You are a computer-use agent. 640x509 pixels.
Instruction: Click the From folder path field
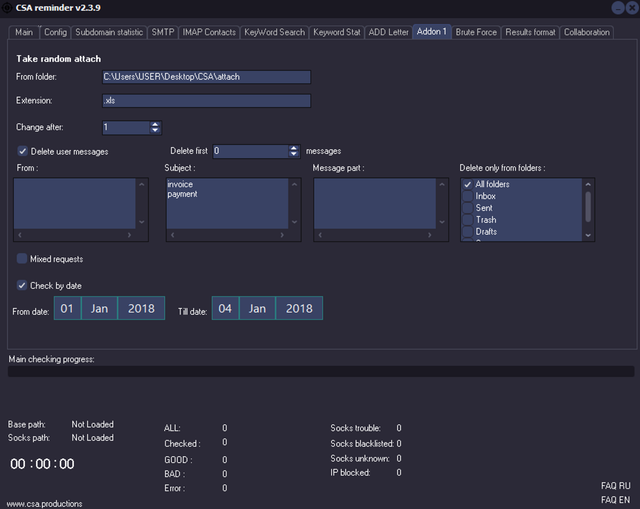[x=206, y=77]
